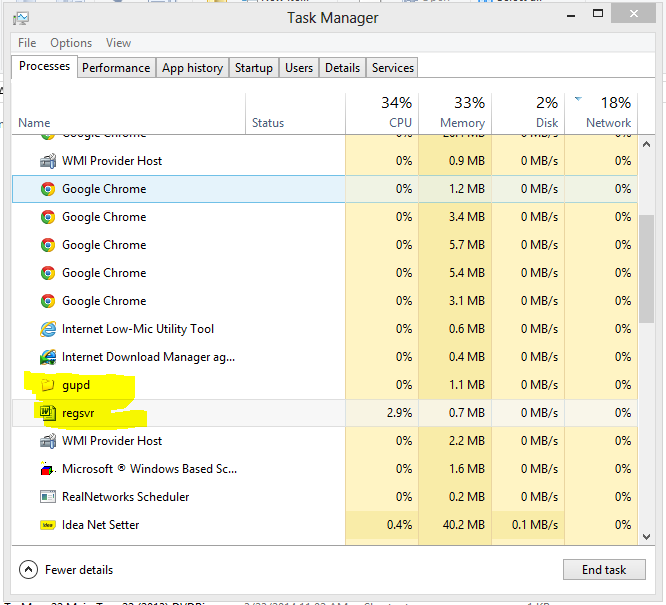Viewport: 666px width, 605px height.
Task: Open the Users tab
Action: 299,68
